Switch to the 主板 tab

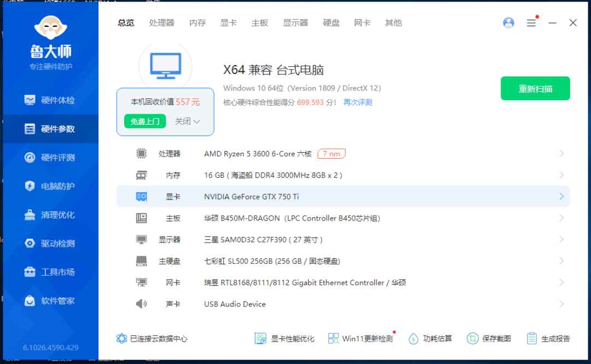pyautogui.click(x=260, y=23)
